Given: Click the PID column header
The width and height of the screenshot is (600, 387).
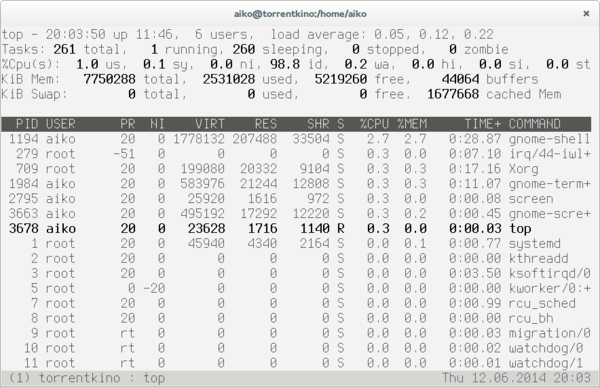Looking at the screenshot, I should [27, 124].
